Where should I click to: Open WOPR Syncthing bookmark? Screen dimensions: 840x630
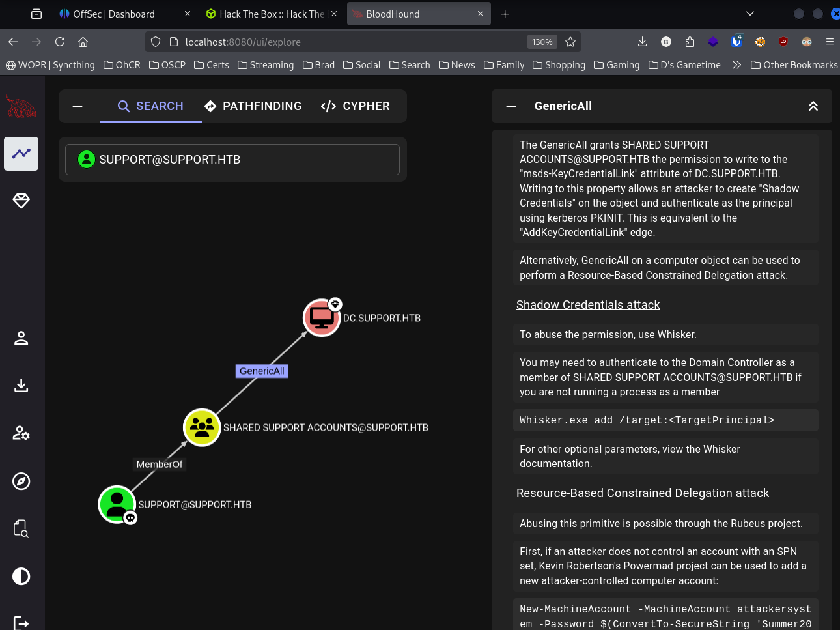click(x=50, y=65)
